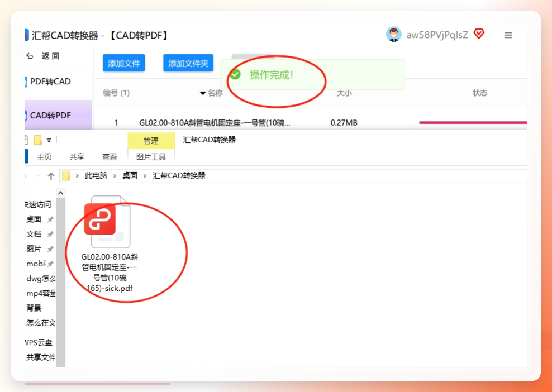Select WPS云盘 in navigation pane

pyautogui.click(x=39, y=342)
